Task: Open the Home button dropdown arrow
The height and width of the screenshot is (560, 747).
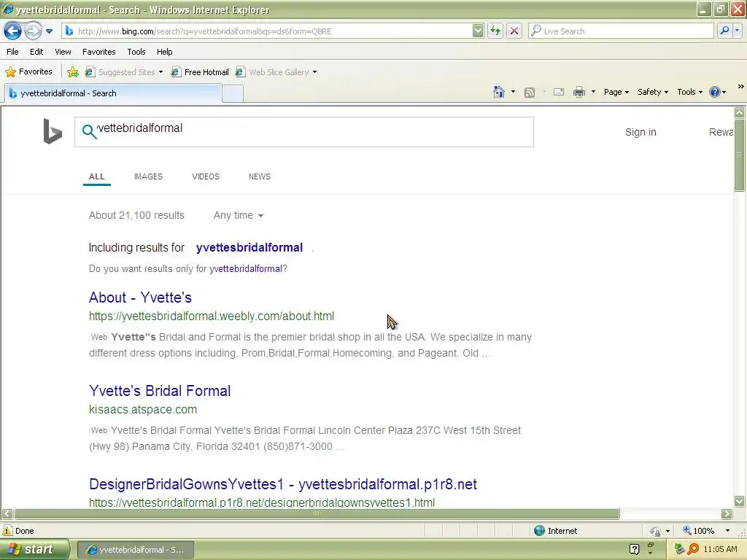Action: point(513,92)
